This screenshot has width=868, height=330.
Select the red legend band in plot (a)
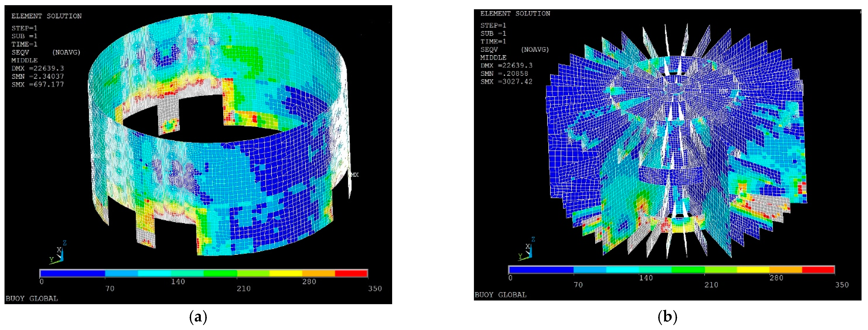pyautogui.click(x=351, y=273)
